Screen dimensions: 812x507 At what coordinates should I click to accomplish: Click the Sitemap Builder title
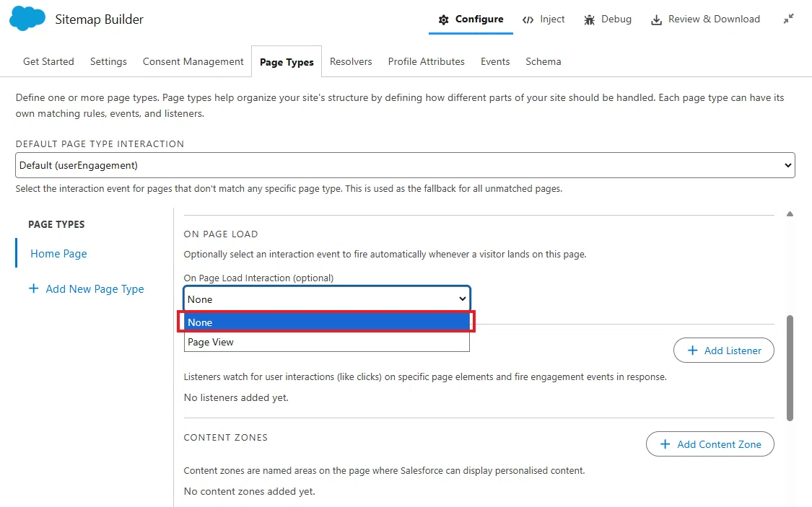click(100, 19)
